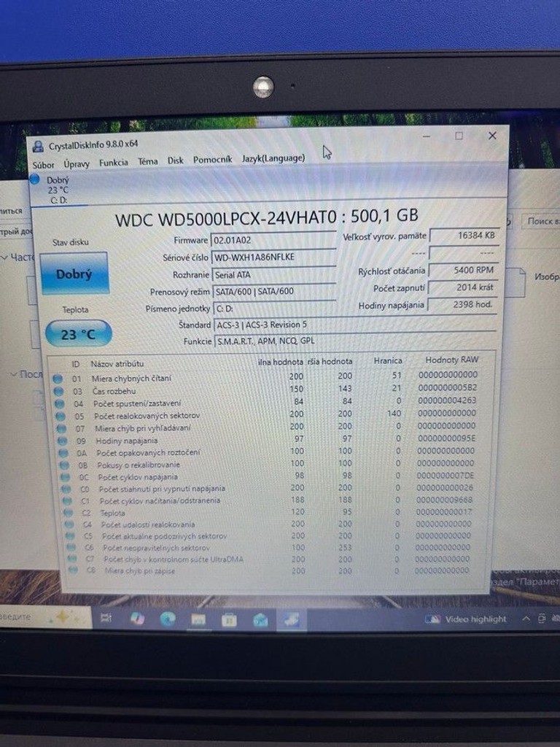Click status icon for C0 Počet stiahnutí pri vypnutí
The width and height of the screenshot is (560, 747).
click(66, 489)
